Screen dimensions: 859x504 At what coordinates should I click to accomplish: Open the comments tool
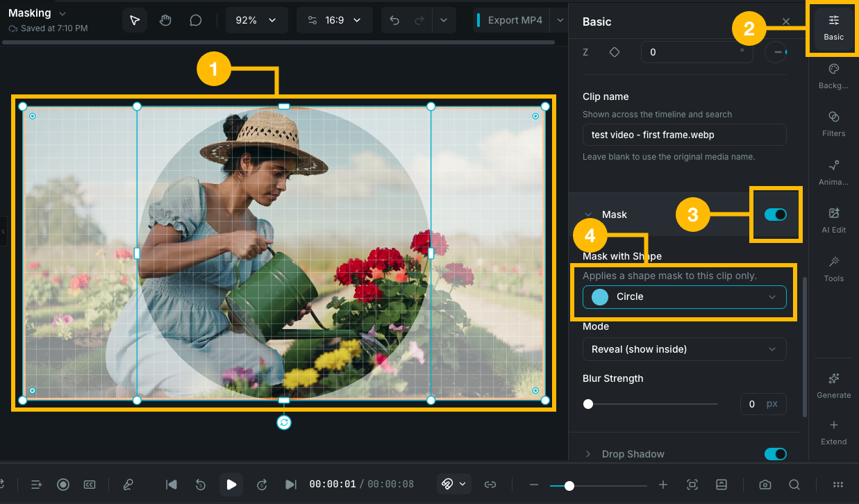click(195, 20)
